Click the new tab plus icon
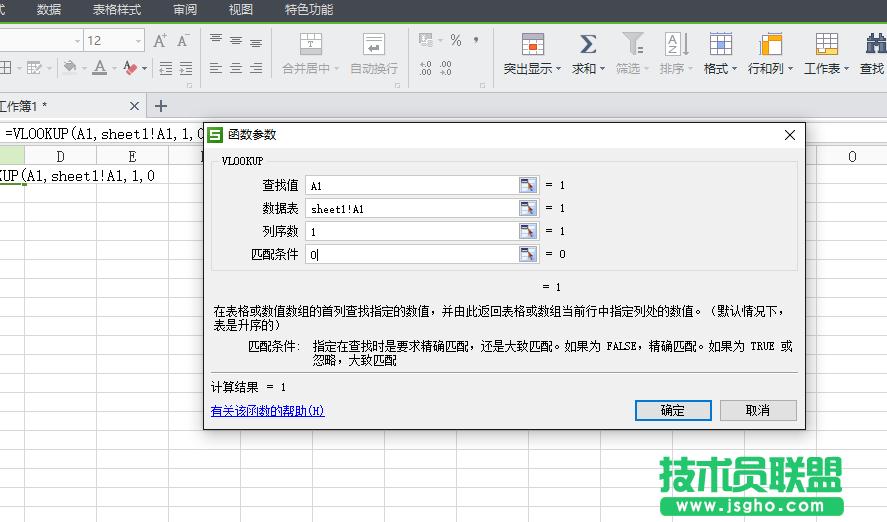Image resolution: width=887 pixels, height=522 pixels. [161, 106]
